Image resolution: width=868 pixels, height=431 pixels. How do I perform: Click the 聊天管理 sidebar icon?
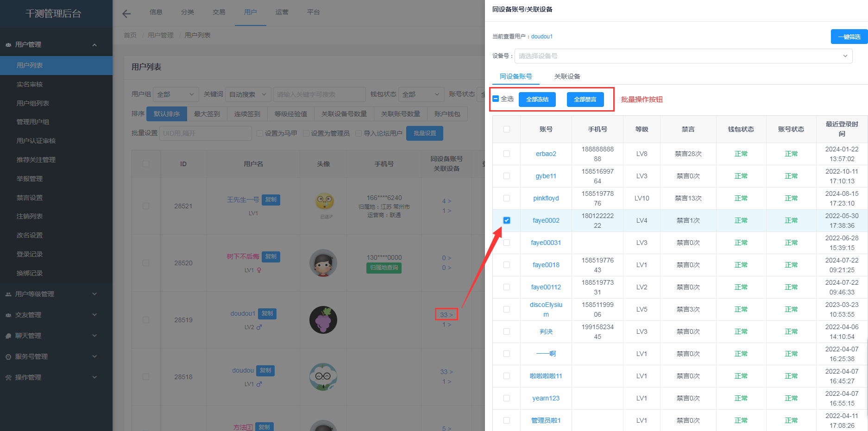pyautogui.click(x=8, y=336)
